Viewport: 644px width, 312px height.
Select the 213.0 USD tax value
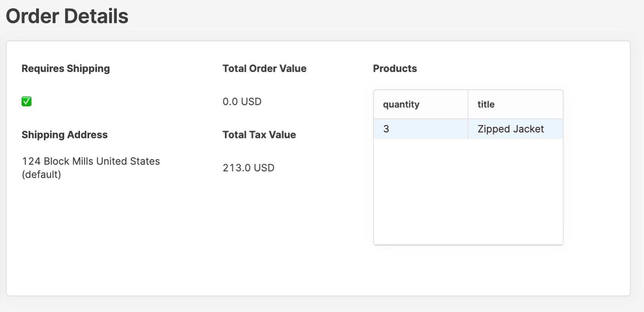(248, 168)
